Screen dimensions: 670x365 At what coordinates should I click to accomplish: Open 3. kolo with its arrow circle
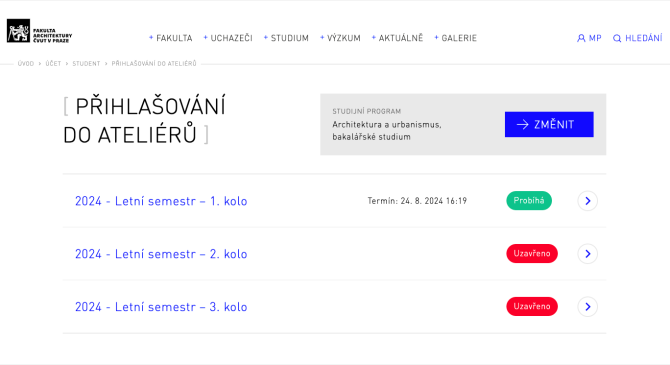[588, 307]
